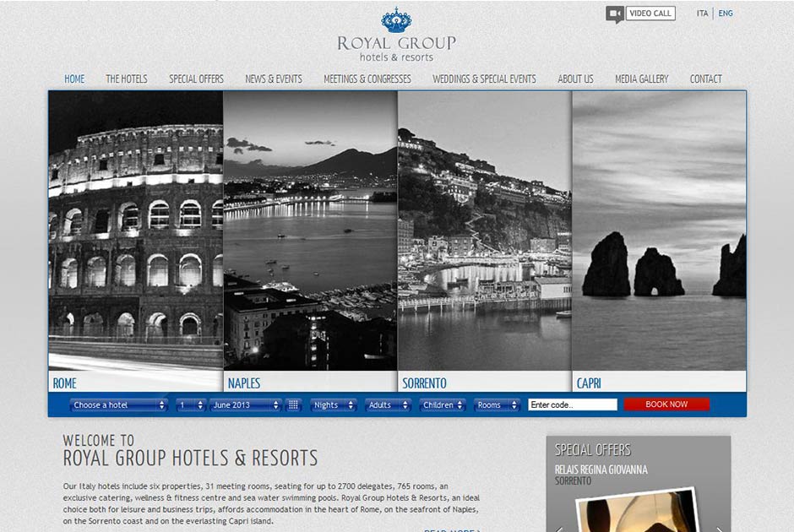
Task: Click the Special Offers panel heading
Action: 592,450
